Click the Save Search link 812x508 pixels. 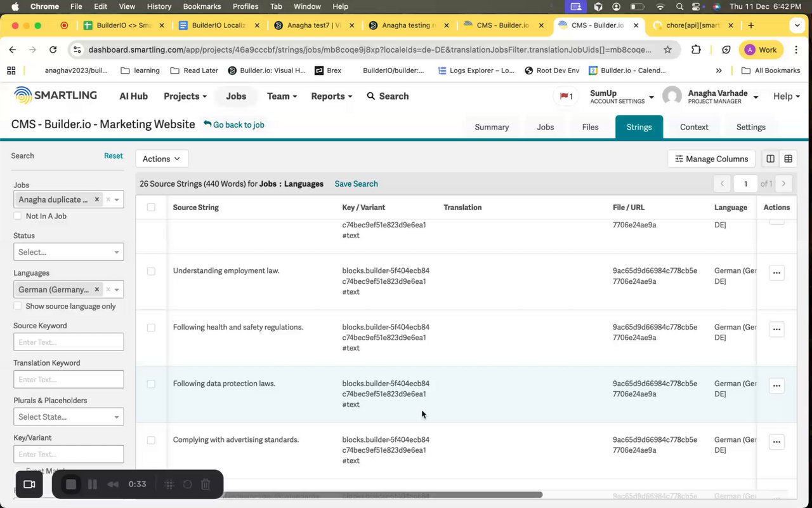(356, 184)
